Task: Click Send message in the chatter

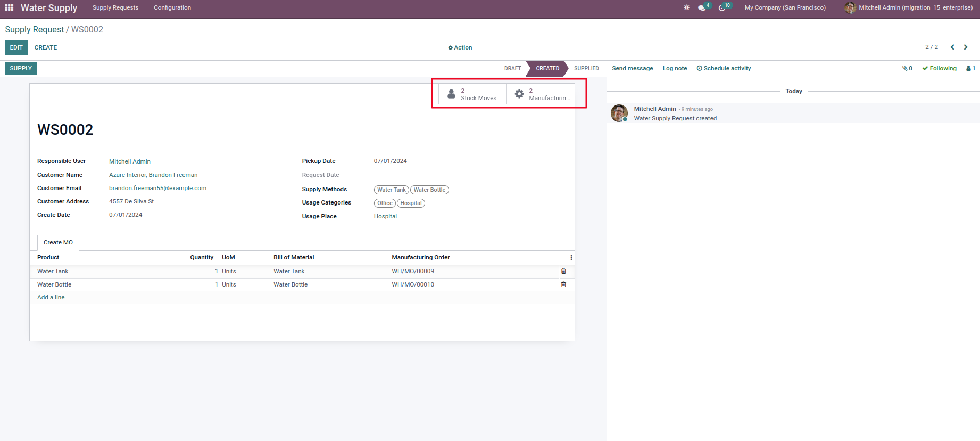Action: [633, 68]
